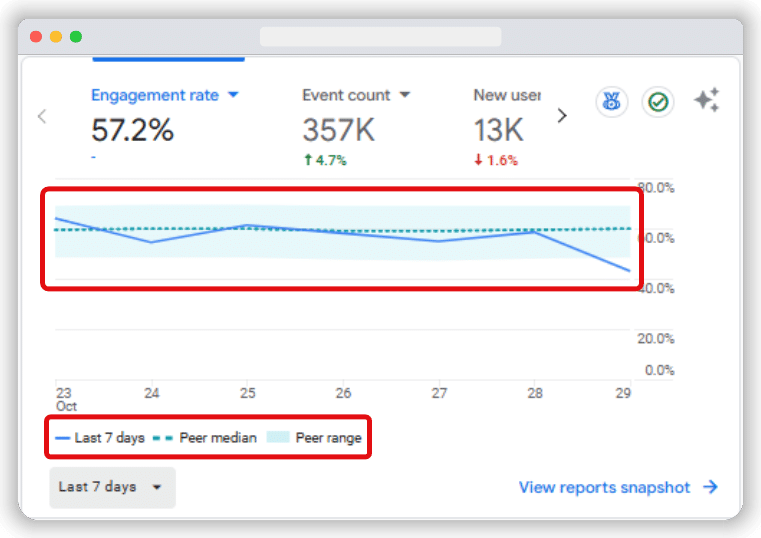The height and width of the screenshot is (538, 761).
Task: Click the green checkmark status icon
Action: pos(658,102)
